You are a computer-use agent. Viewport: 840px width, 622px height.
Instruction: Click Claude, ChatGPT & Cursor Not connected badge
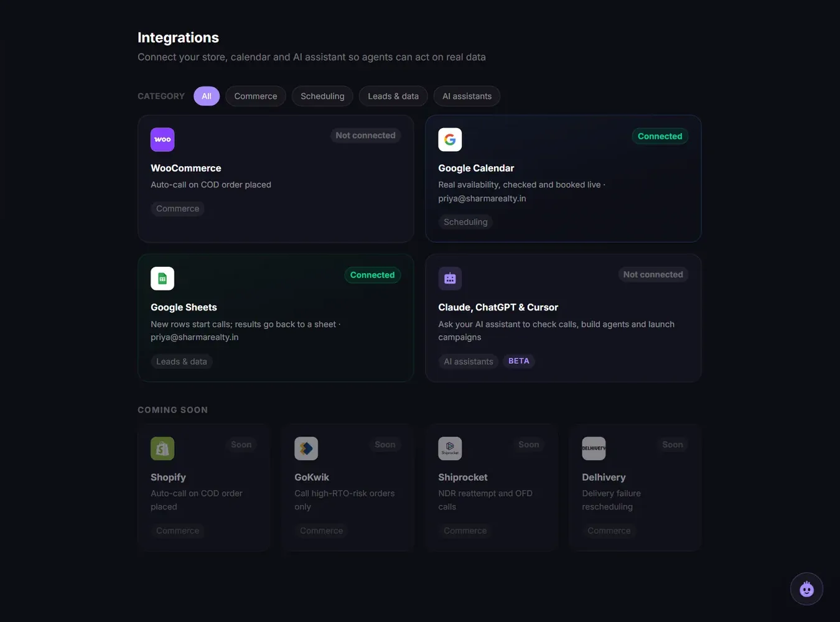point(653,275)
